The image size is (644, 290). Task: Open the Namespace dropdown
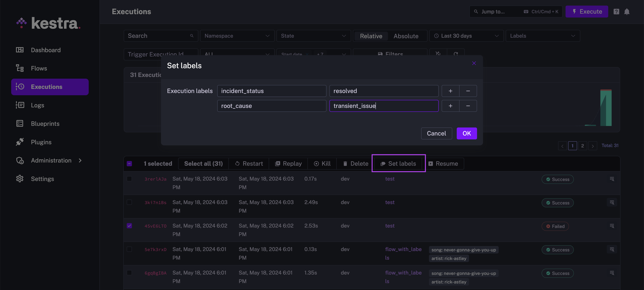pyautogui.click(x=237, y=36)
